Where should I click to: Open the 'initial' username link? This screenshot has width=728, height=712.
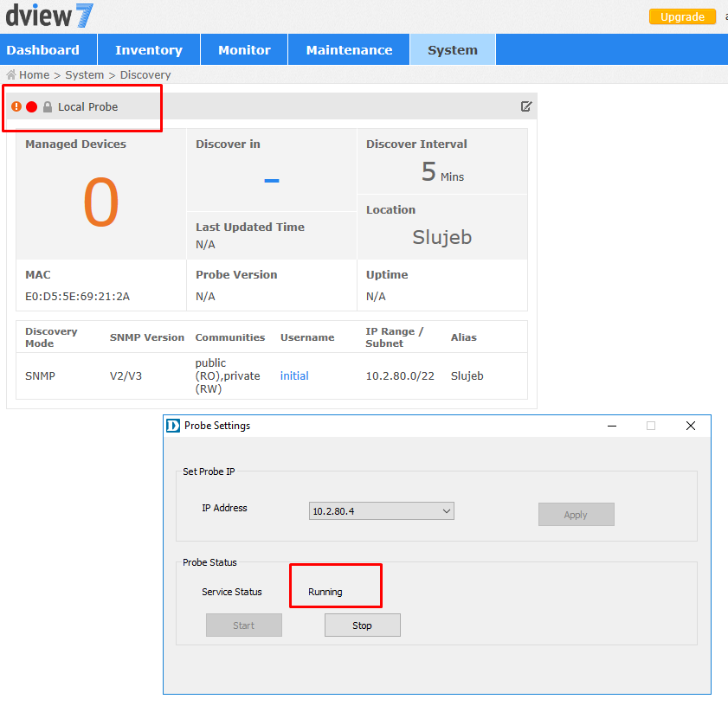click(294, 376)
